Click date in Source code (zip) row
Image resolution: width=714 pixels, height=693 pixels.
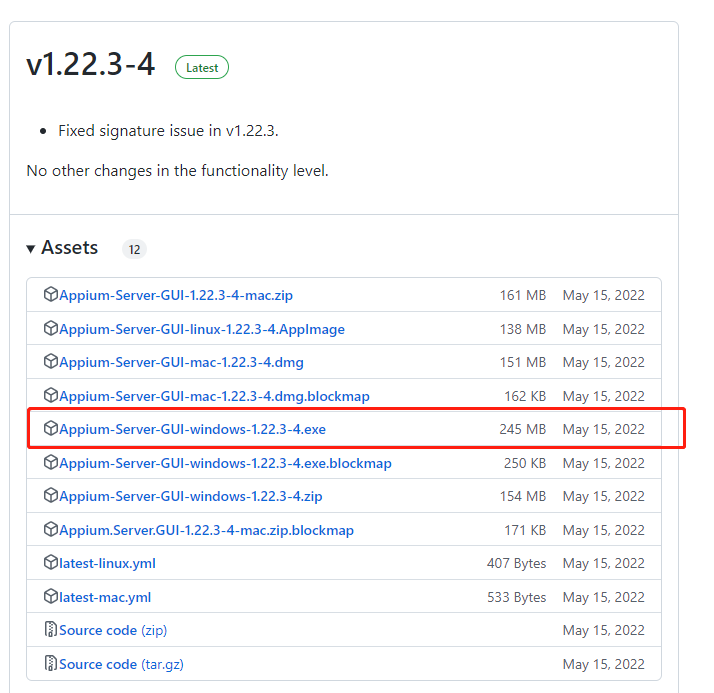pyautogui.click(x=604, y=630)
